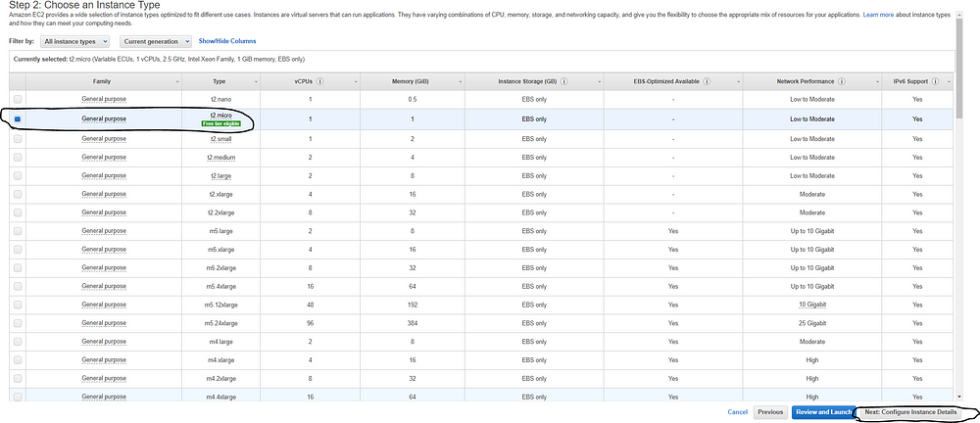Image resolution: width=980 pixels, height=423 pixels.
Task: Select the t2.nano instance checkbox
Action: point(18,99)
